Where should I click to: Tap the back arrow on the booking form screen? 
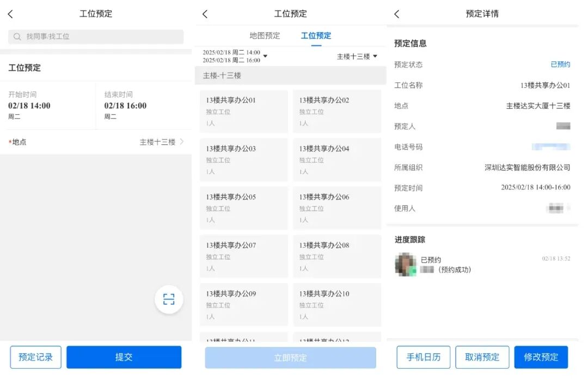[11, 14]
